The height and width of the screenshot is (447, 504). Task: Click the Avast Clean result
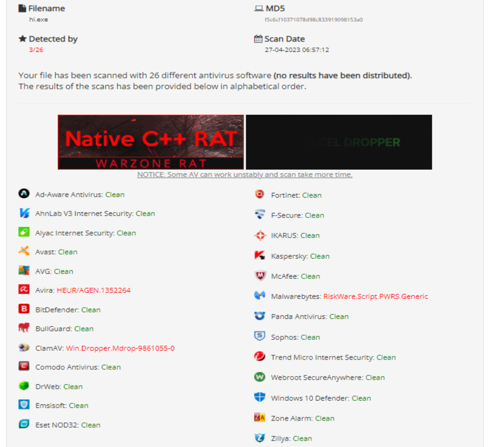tap(68, 252)
